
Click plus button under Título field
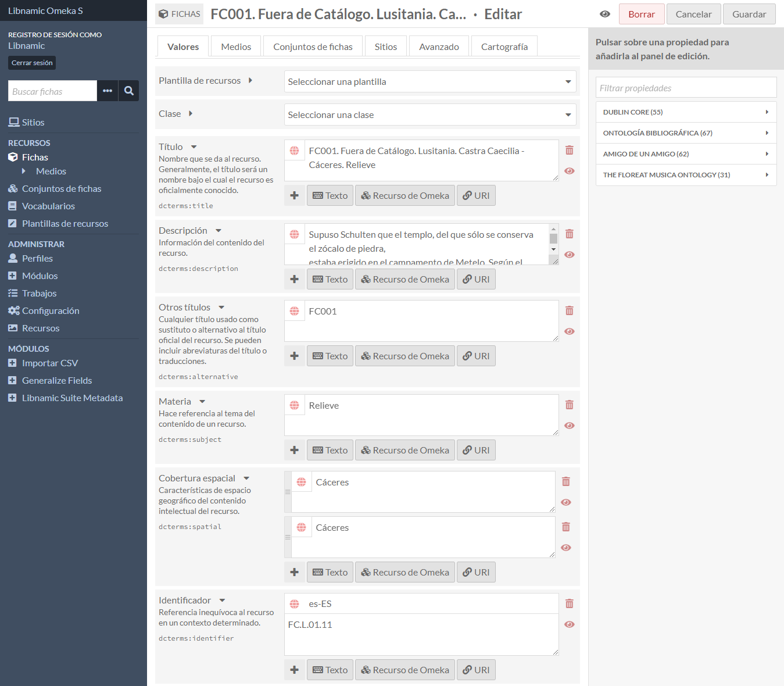(x=295, y=195)
